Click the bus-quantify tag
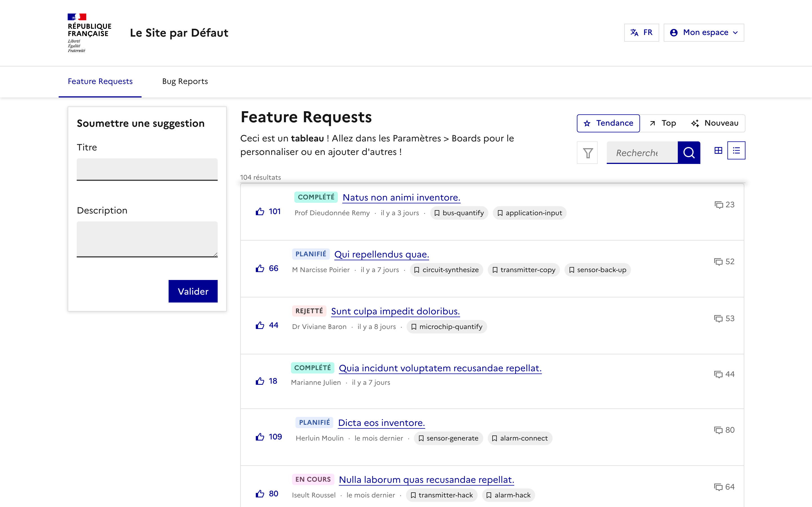812x507 pixels. pyautogui.click(x=459, y=213)
